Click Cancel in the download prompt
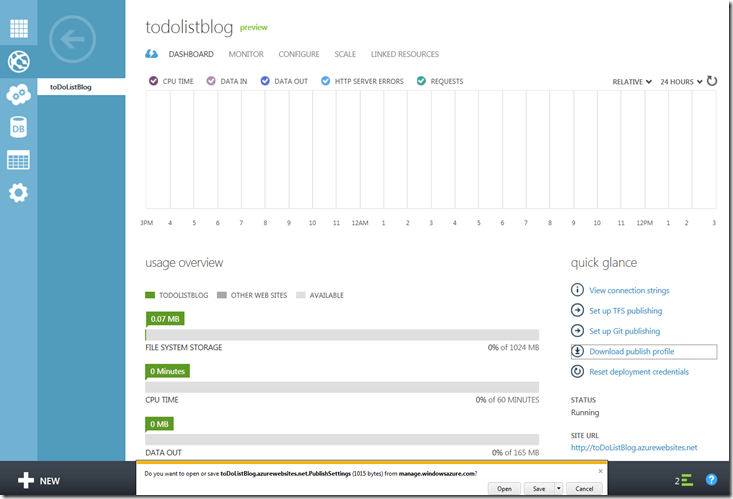This screenshot has width=733, height=499. [584, 488]
